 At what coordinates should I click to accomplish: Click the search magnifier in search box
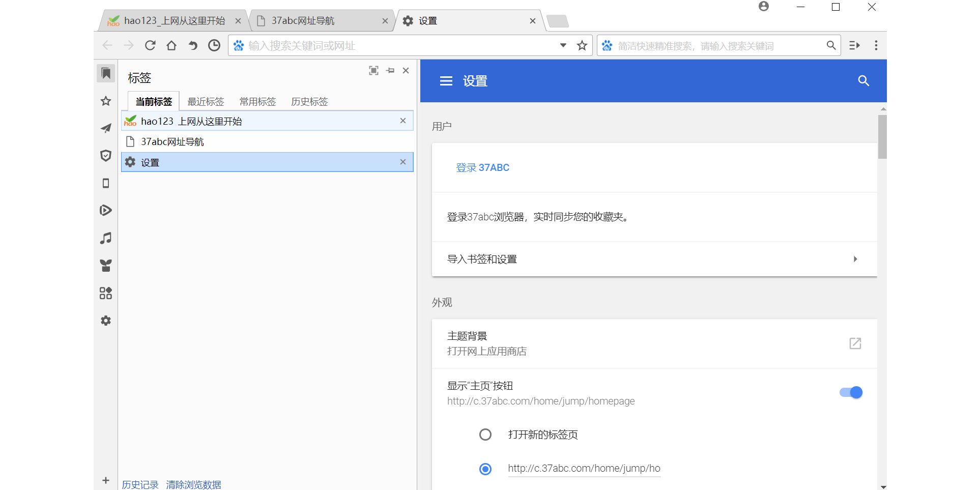[831, 45]
